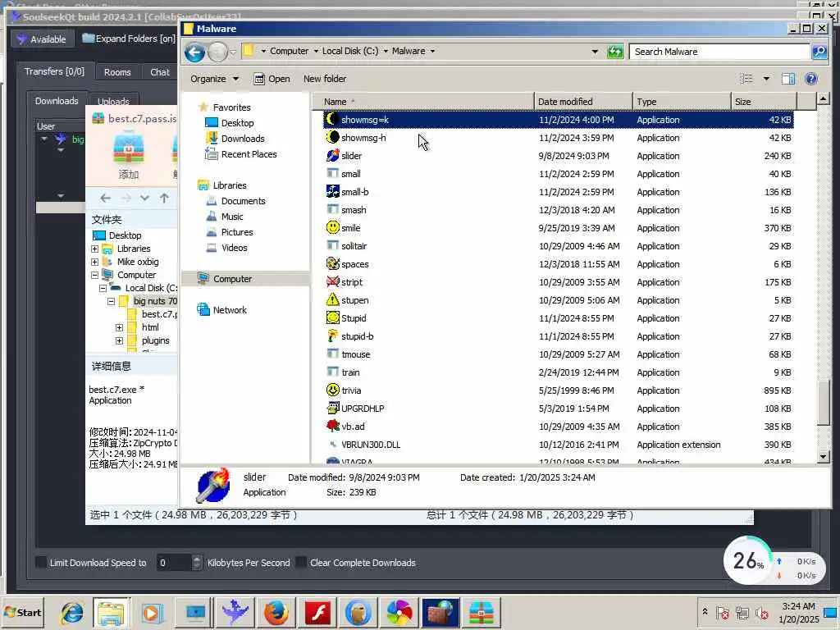
Task: Expand the plugins folder node
Action: coord(119,340)
